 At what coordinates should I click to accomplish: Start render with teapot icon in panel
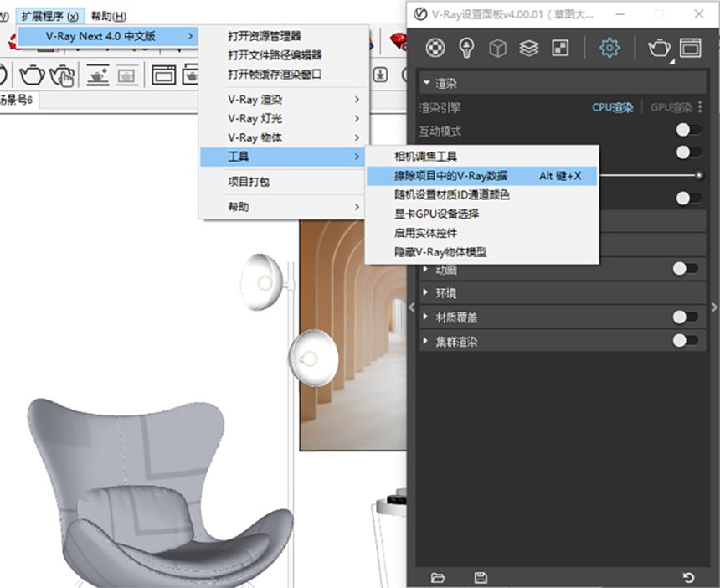[659, 48]
